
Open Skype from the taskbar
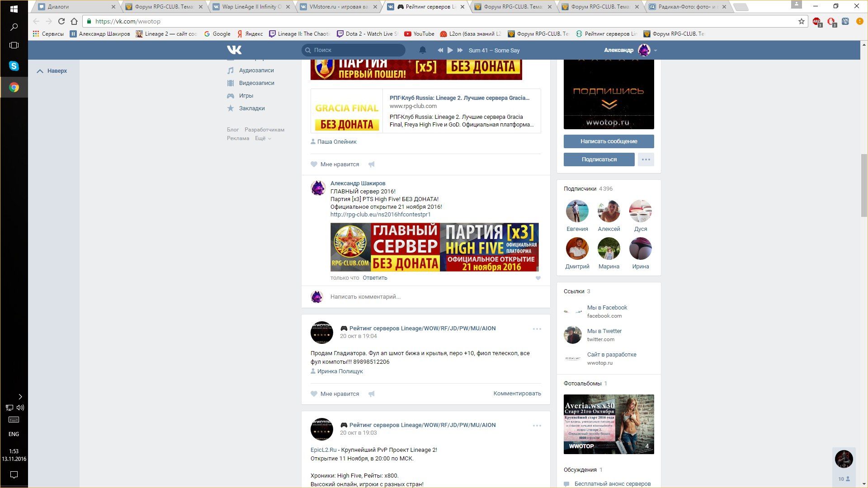(14, 66)
